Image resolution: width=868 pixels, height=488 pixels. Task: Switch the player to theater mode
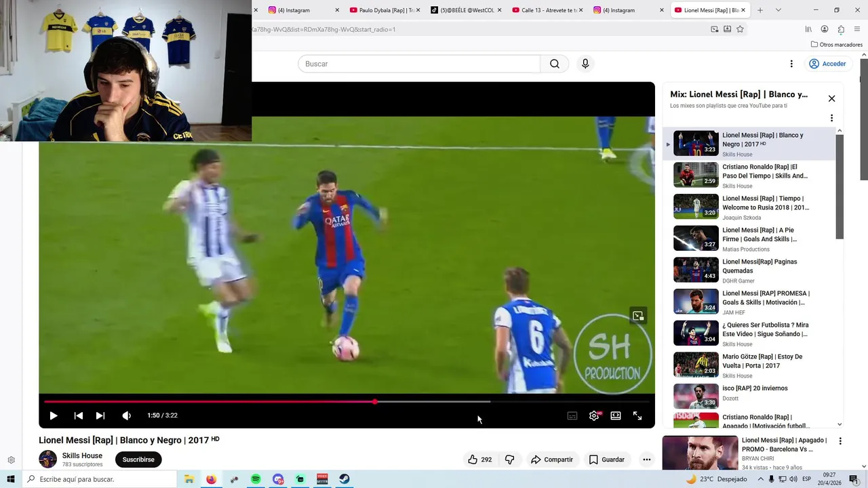click(616, 415)
